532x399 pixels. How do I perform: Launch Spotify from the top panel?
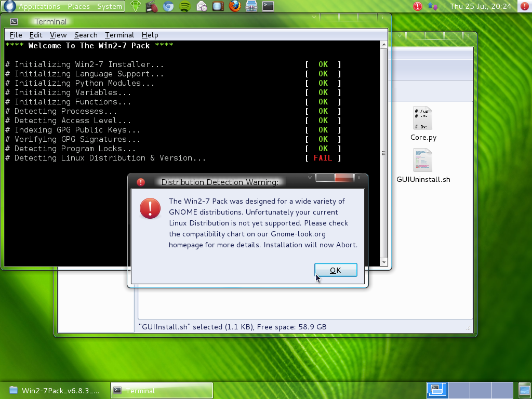click(184, 6)
